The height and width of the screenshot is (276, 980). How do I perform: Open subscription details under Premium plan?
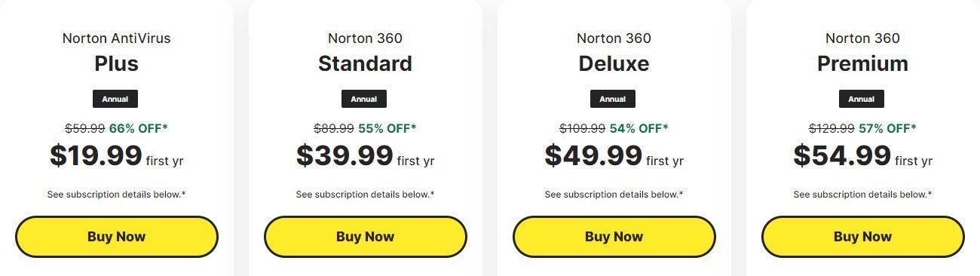(862, 195)
